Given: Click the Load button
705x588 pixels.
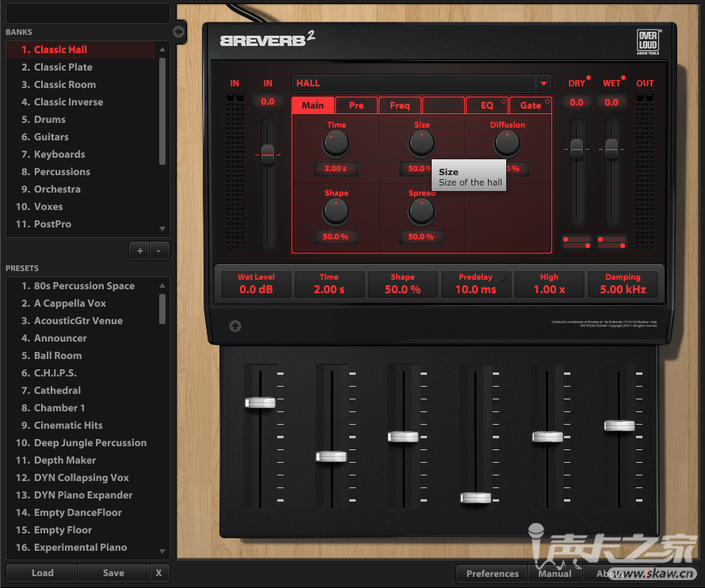Looking at the screenshot, I should [42, 573].
